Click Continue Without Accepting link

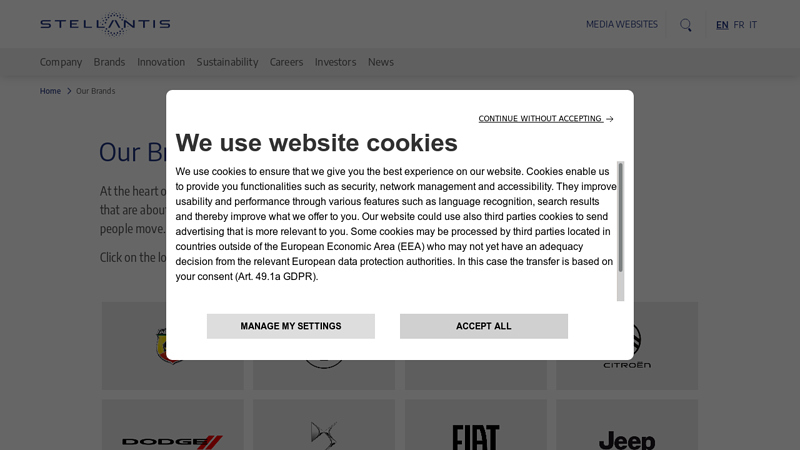(x=545, y=119)
